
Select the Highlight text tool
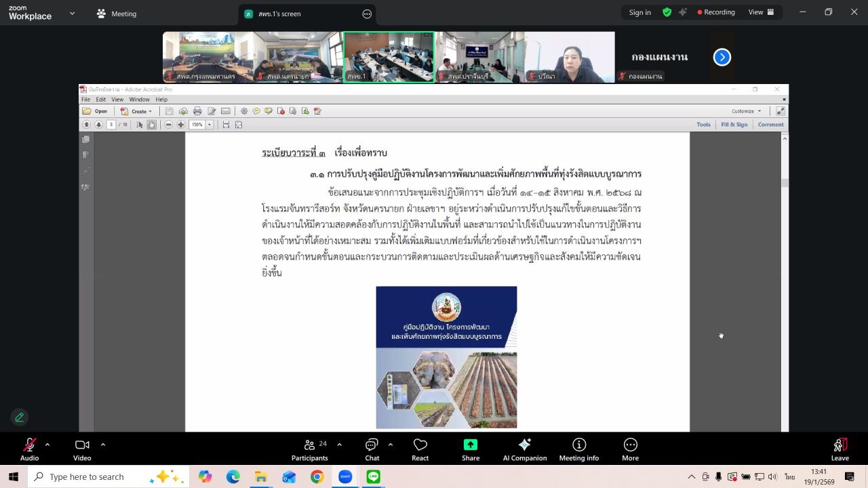point(268,110)
